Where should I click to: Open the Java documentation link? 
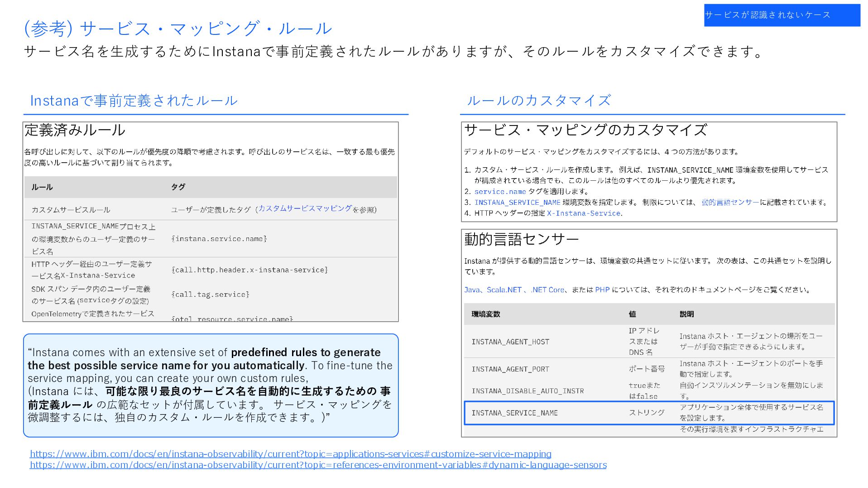point(471,290)
